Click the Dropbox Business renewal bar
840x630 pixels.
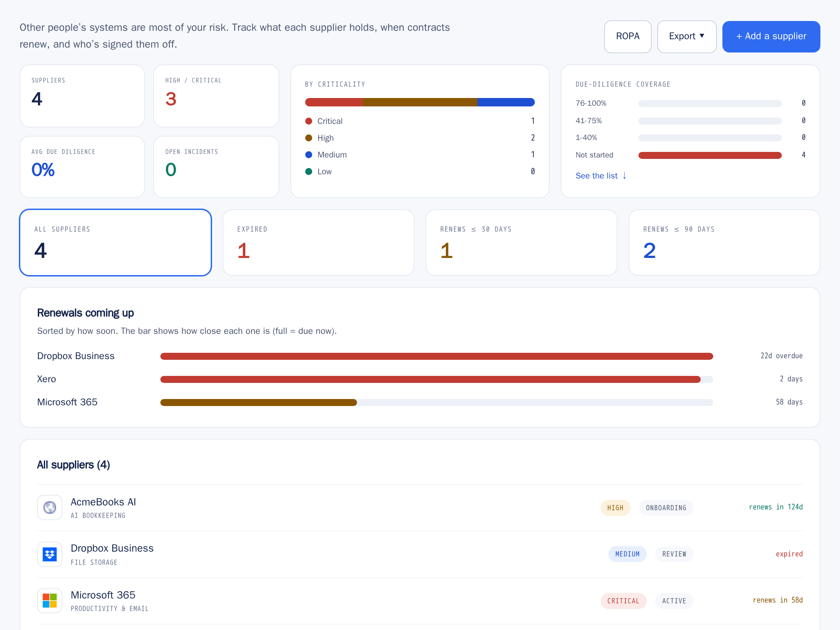point(436,356)
